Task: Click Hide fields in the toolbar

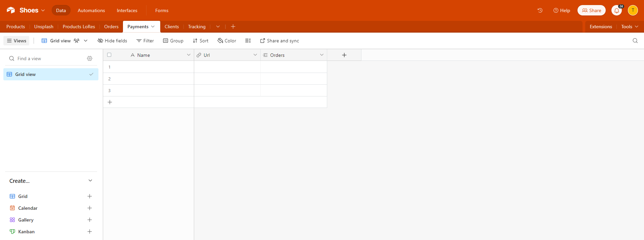Action: (112, 41)
